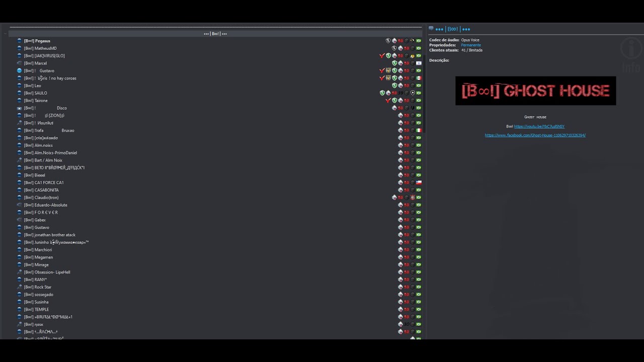Select user [B∞!] [JAK]VIRUS[GLO]
This screenshot has height=362, width=644.
pos(44,56)
